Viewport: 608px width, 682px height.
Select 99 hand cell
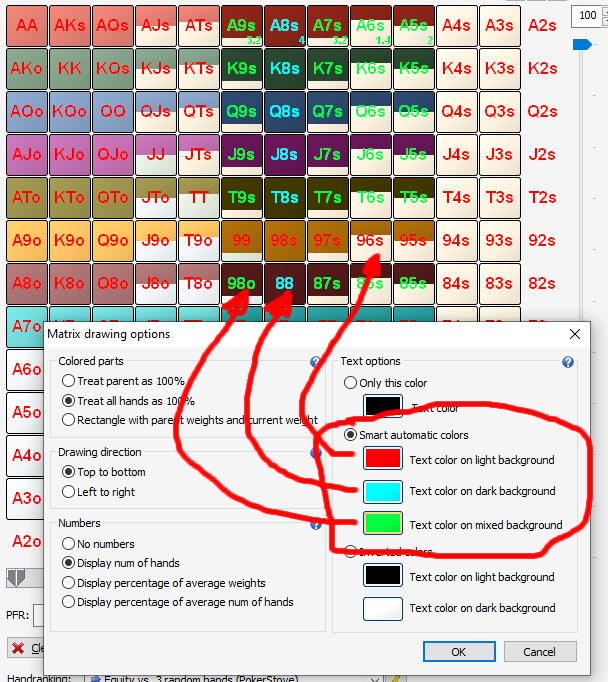click(x=242, y=241)
